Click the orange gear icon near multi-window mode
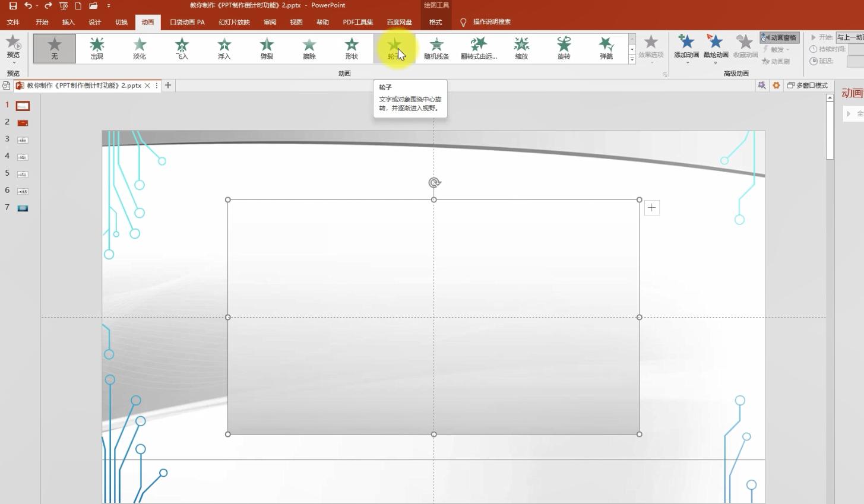 click(776, 85)
